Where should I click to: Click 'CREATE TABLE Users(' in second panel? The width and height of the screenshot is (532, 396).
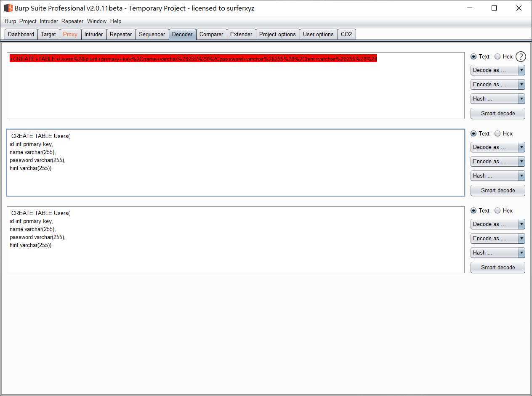(x=40, y=136)
